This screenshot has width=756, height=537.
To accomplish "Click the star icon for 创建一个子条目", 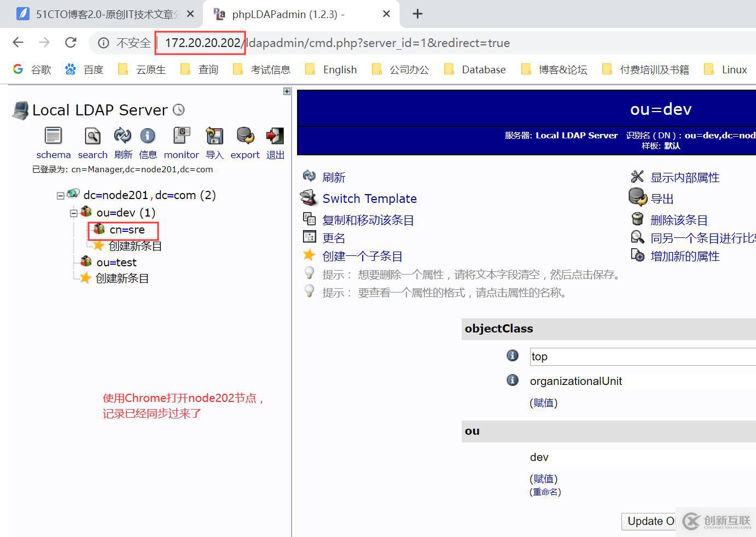I will coord(309,255).
